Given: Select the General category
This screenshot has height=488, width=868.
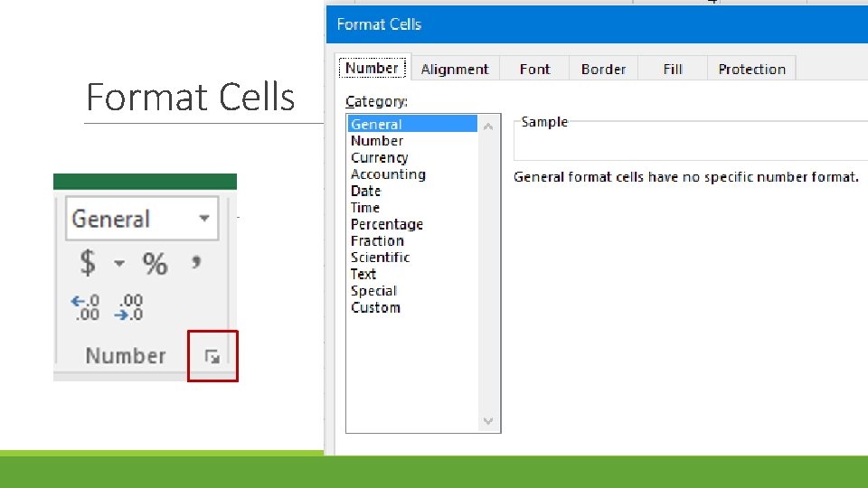Looking at the screenshot, I should pos(412,124).
